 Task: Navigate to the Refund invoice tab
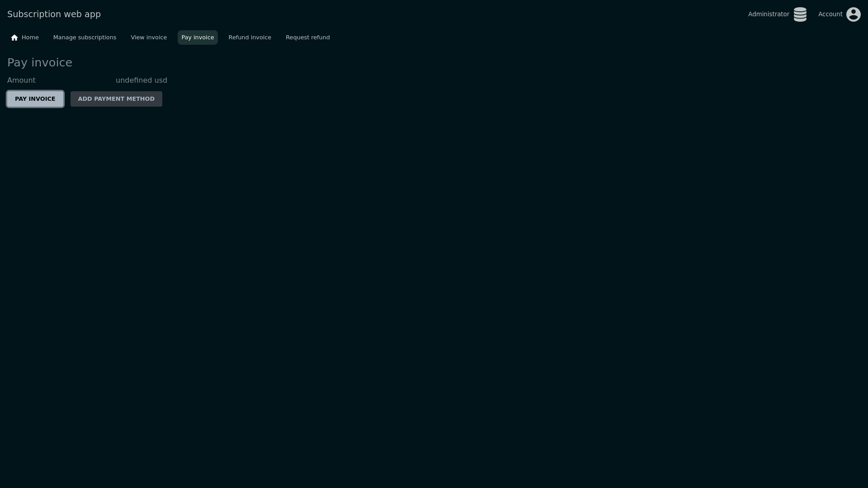point(250,38)
